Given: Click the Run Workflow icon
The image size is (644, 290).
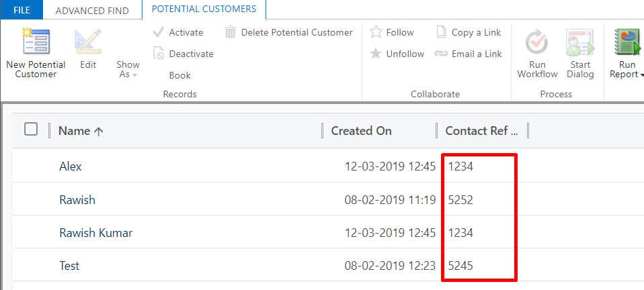Looking at the screenshot, I should 537,43.
